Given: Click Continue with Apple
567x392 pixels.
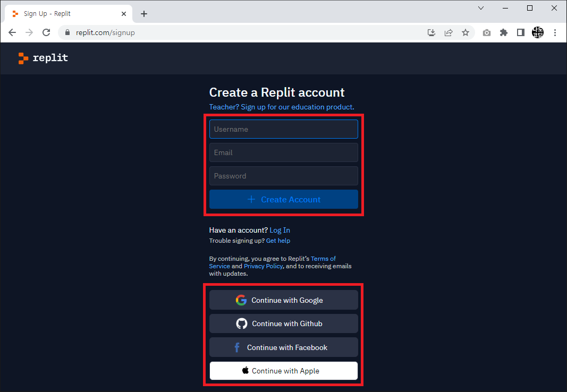Looking at the screenshot, I should click(284, 371).
